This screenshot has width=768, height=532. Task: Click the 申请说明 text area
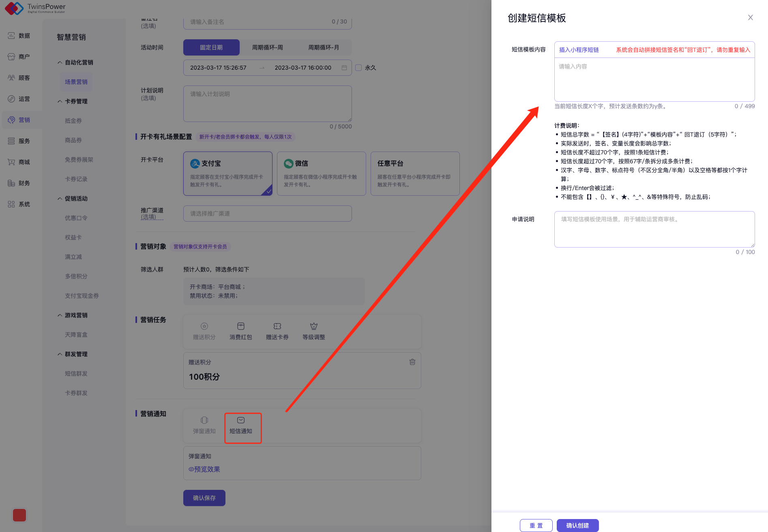[x=654, y=229]
